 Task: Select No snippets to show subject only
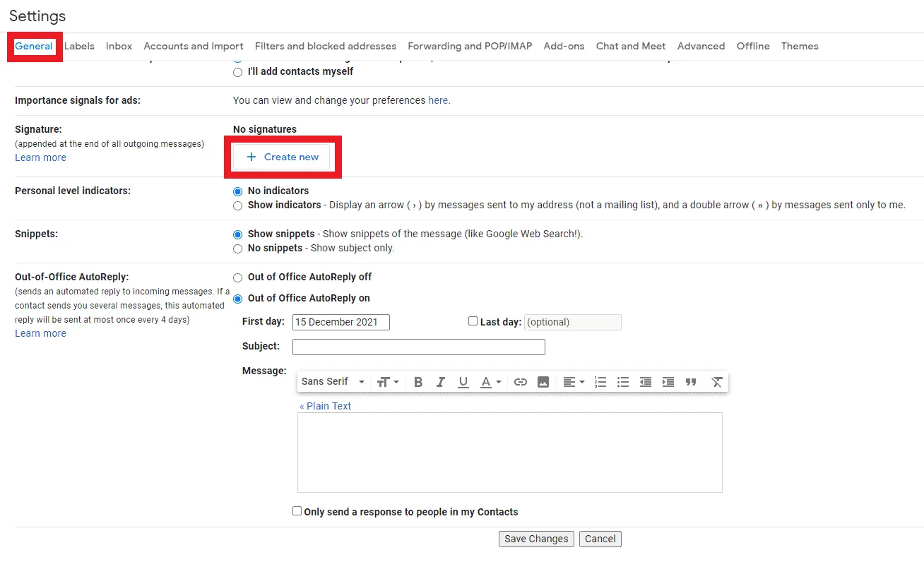[x=237, y=248]
